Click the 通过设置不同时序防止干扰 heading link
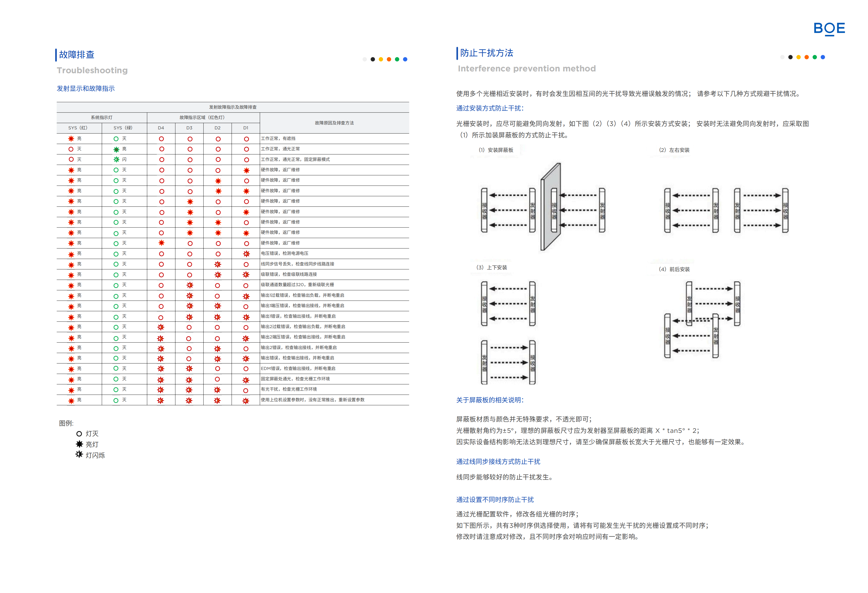The image size is (868, 593). pos(495,500)
